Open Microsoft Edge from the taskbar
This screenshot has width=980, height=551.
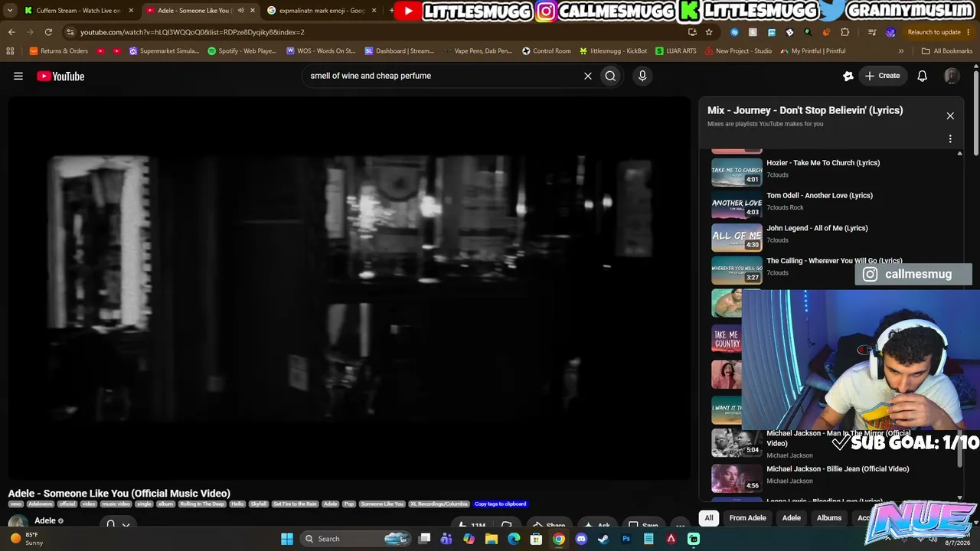tap(514, 539)
